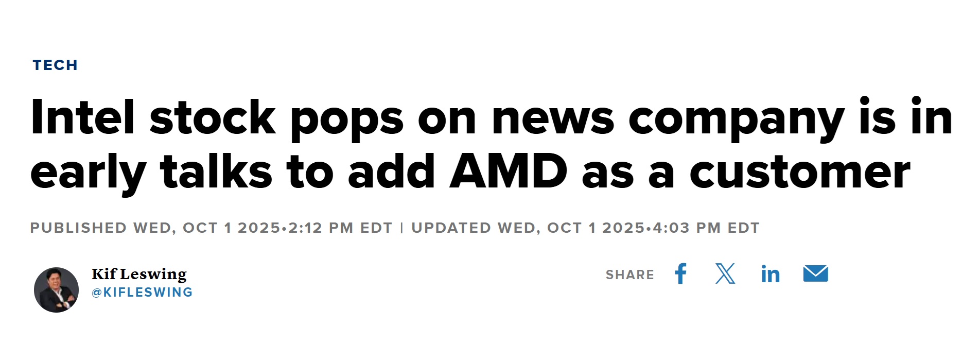This screenshot has height=343, width=980.
Task: Click the SHARE label
Action: coord(629,275)
